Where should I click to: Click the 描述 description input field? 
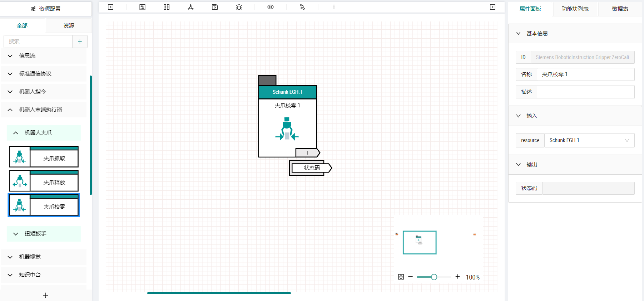585,92
